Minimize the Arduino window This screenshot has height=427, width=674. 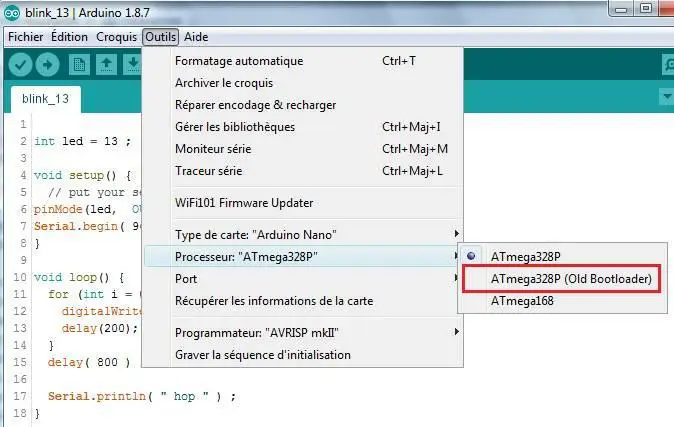(x=621, y=9)
